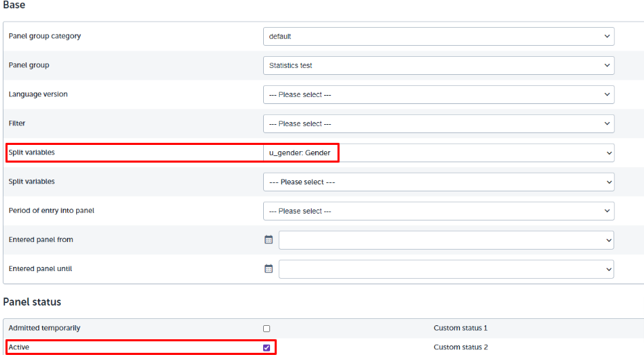Viewport: 644px width, 355px height.
Task: Click the Custom status 1 label
Action: 460,328
